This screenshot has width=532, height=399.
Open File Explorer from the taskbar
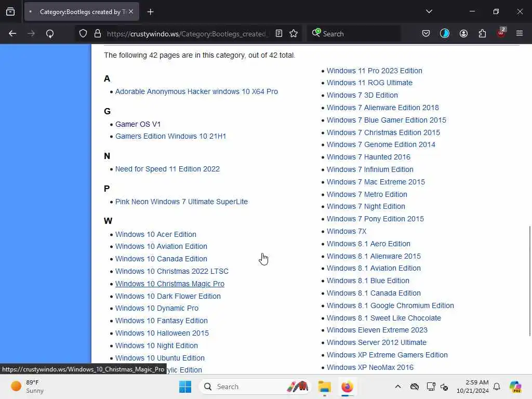tap(324, 387)
